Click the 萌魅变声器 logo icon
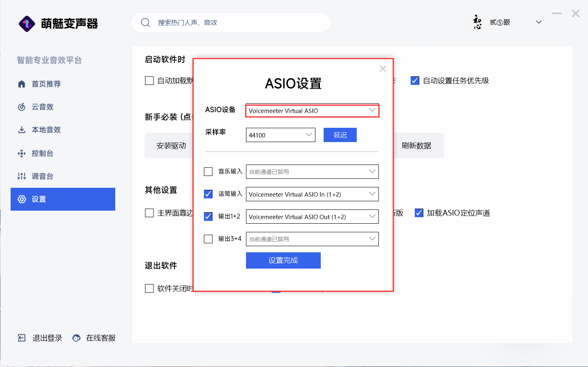The height and width of the screenshot is (367, 588). [x=27, y=24]
